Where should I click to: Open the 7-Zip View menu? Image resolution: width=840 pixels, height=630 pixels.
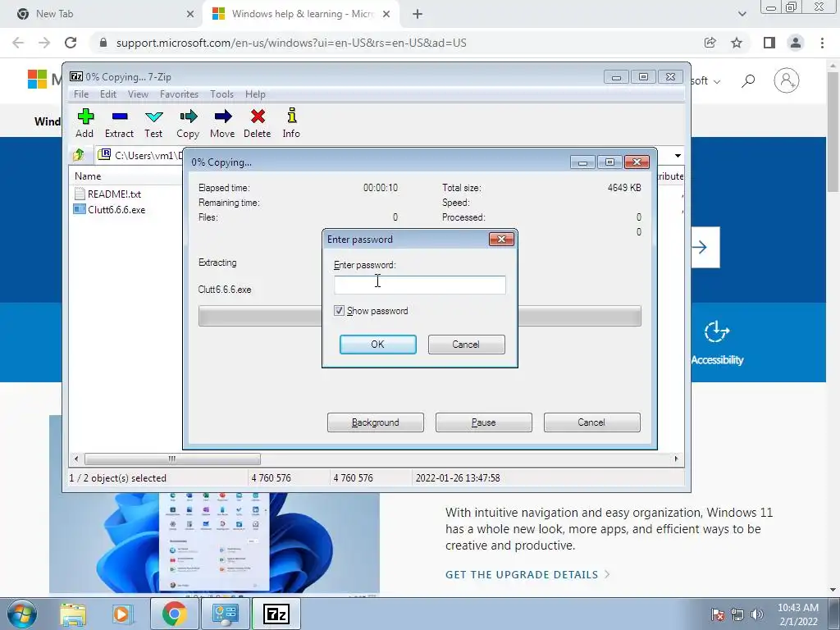tap(138, 94)
